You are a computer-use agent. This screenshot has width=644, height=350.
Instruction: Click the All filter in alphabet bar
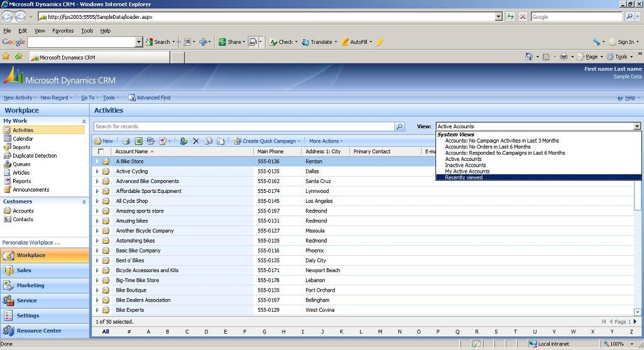pyautogui.click(x=106, y=332)
